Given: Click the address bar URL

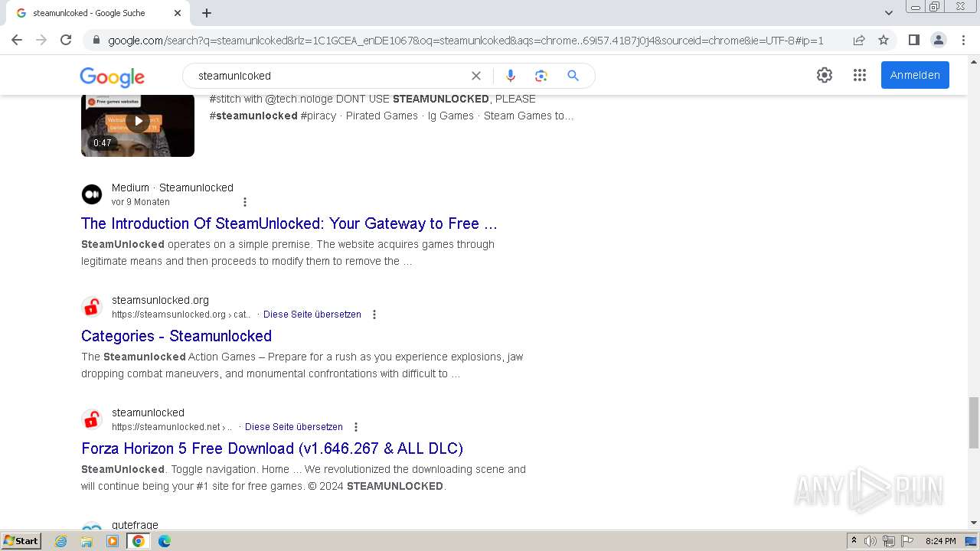Looking at the screenshot, I should 465,41.
